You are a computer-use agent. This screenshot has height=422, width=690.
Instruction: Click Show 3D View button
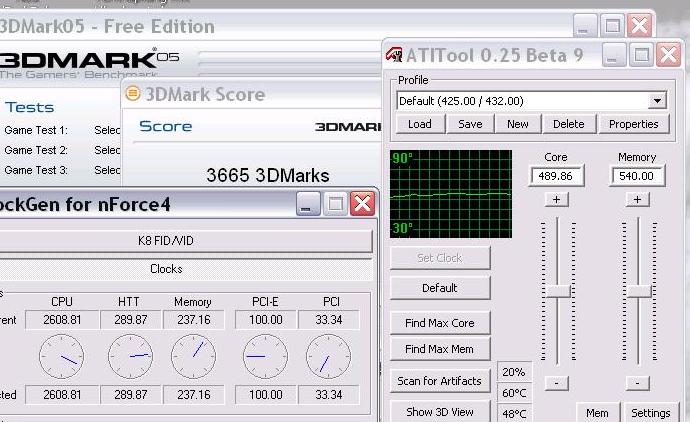[440, 412]
